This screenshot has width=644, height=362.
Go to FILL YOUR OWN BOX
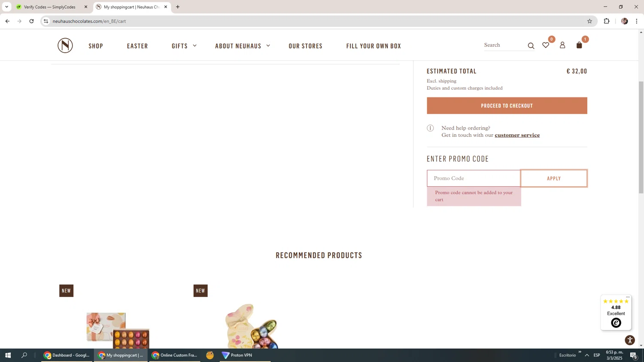pos(374,46)
